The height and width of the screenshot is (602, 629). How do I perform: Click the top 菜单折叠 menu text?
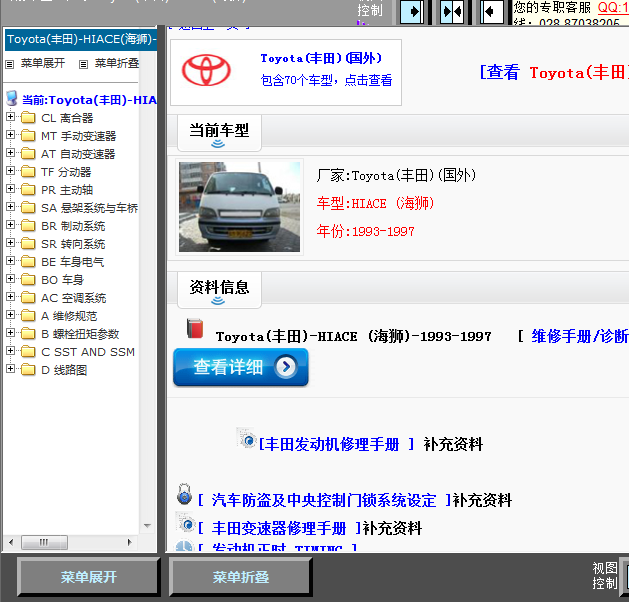[117, 63]
